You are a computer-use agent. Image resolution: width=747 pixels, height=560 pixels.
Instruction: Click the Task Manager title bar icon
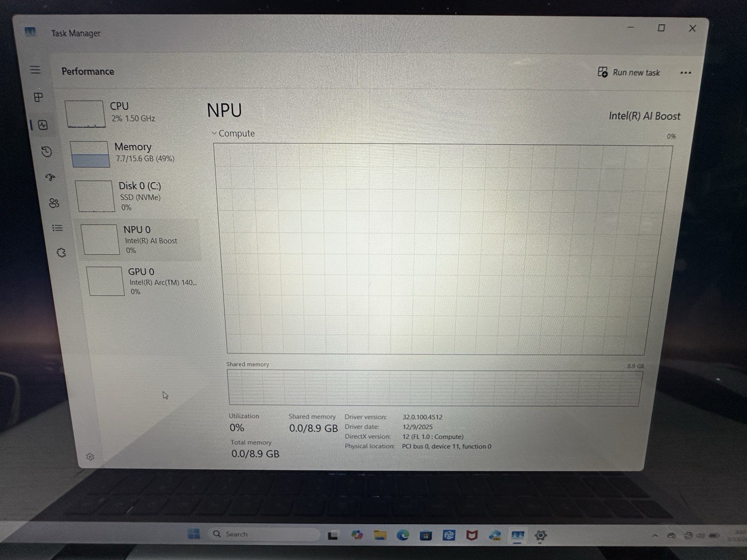coord(30,32)
